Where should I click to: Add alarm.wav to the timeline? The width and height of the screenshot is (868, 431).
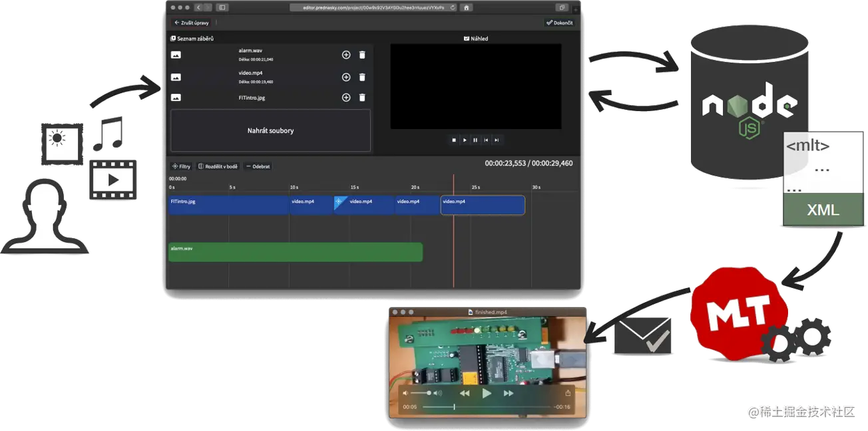(x=346, y=55)
